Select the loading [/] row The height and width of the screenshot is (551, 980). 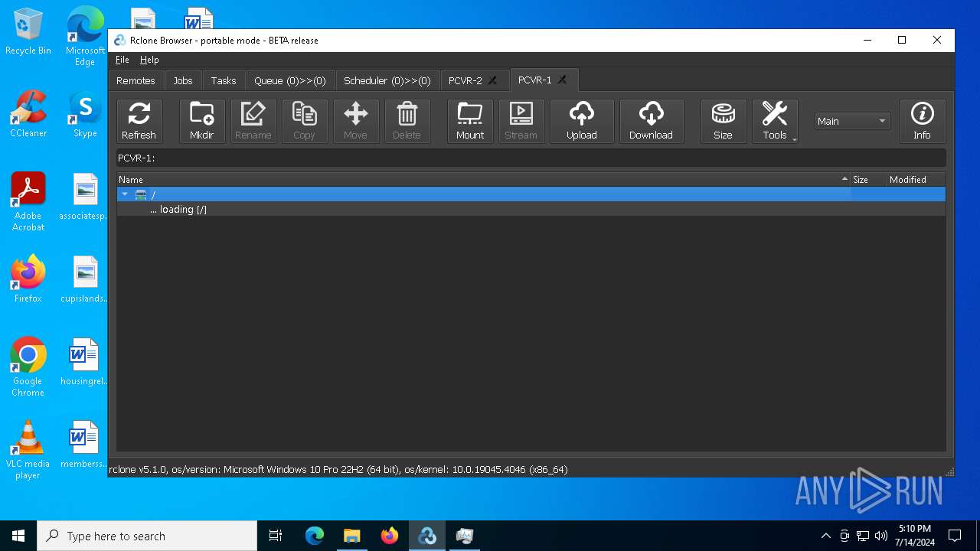pyautogui.click(x=531, y=209)
